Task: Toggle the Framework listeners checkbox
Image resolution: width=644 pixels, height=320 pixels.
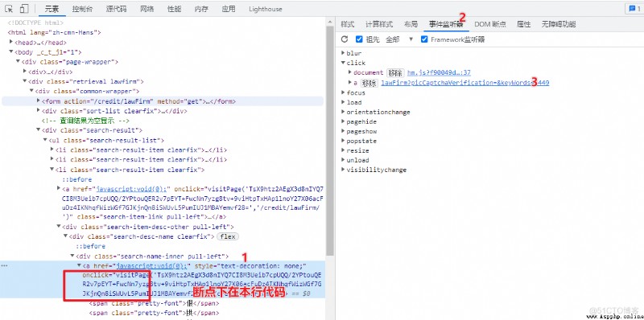Action: [x=424, y=39]
